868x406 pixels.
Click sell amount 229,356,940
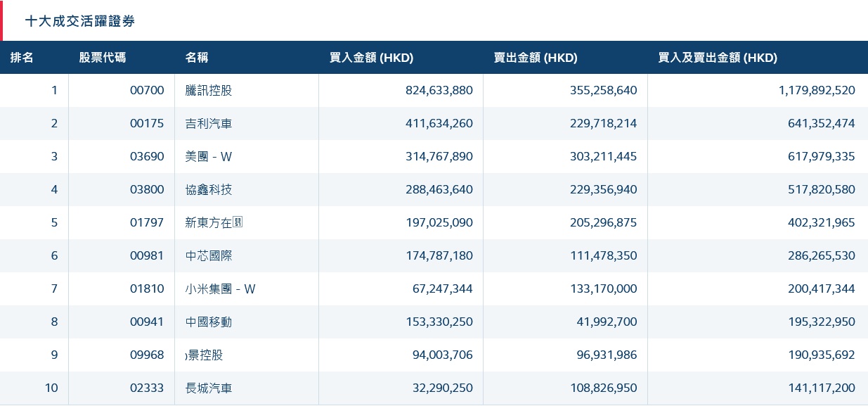604,189
